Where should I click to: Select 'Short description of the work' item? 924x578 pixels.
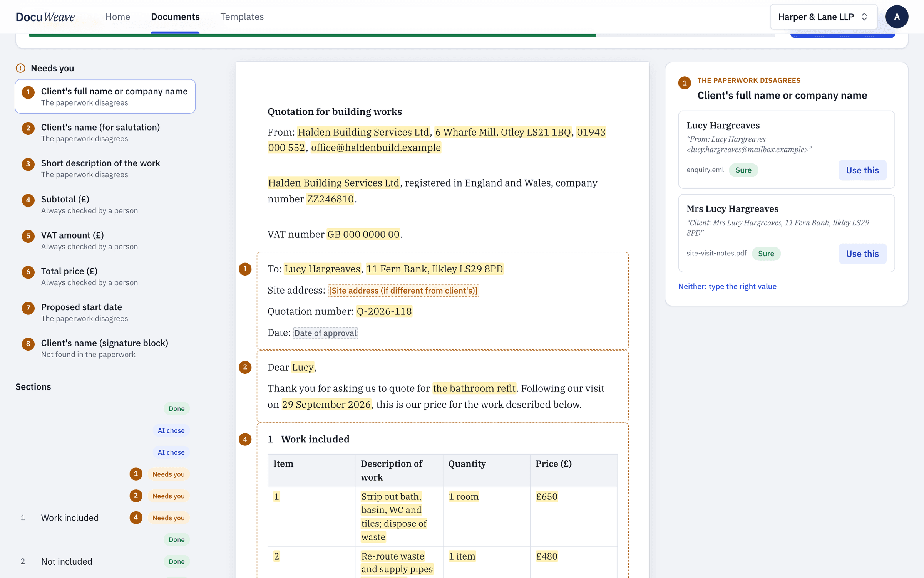point(105,168)
